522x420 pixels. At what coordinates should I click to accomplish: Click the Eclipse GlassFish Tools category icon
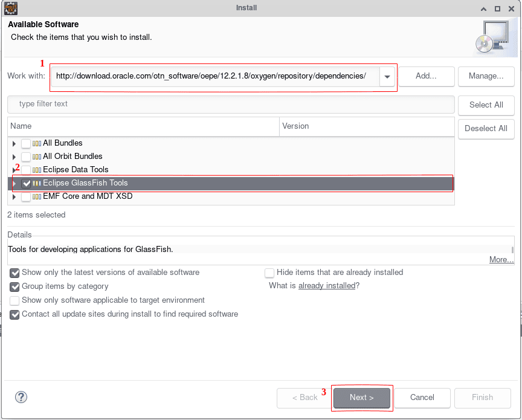tap(36, 183)
